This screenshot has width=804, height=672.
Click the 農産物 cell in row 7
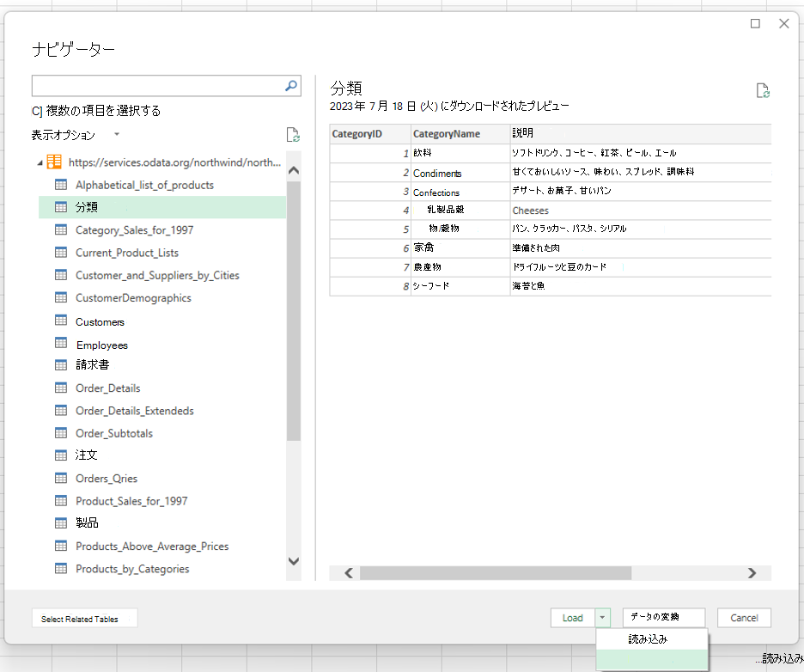pyautogui.click(x=460, y=266)
